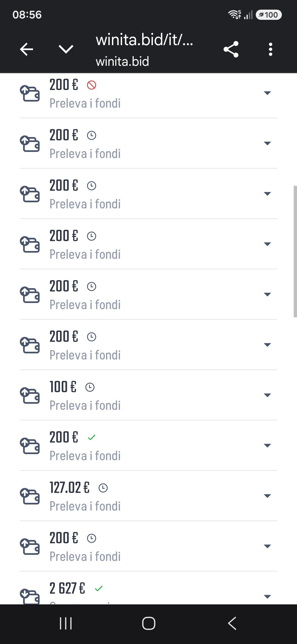The height and width of the screenshot is (644, 297).
Task: Open the completed 200 € withdrawal with green check
Action: (148, 446)
